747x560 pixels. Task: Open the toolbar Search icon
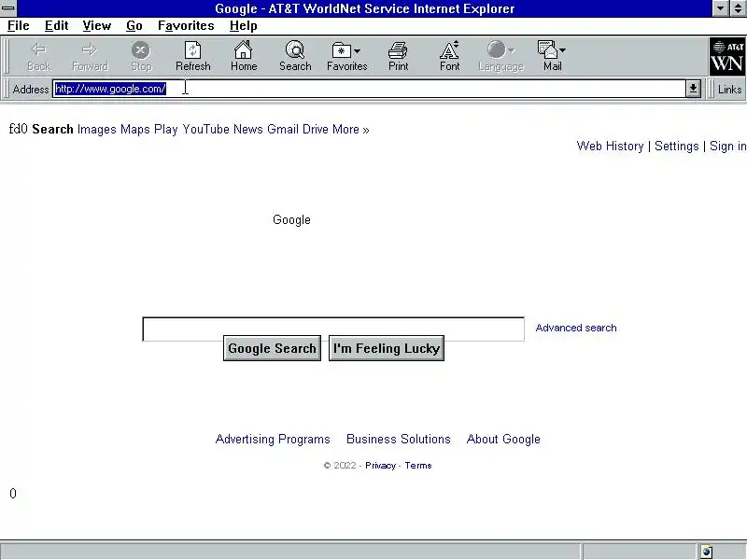[295, 56]
